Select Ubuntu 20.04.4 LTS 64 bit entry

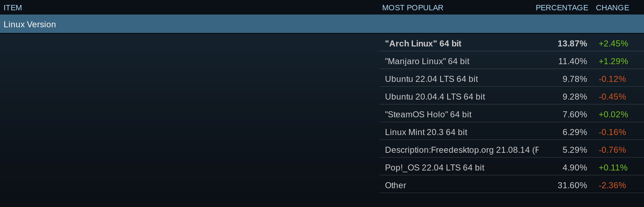pos(435,97)
